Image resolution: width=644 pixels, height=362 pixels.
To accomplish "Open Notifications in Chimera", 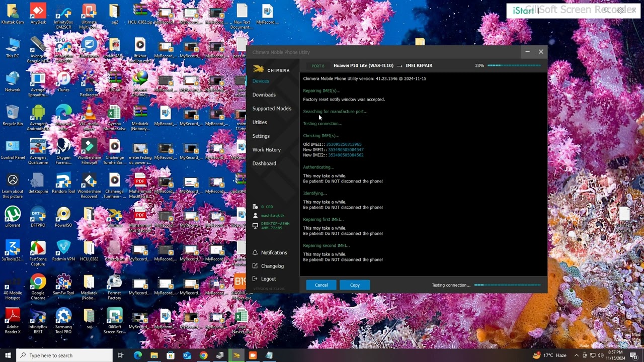I will (270, 252).
